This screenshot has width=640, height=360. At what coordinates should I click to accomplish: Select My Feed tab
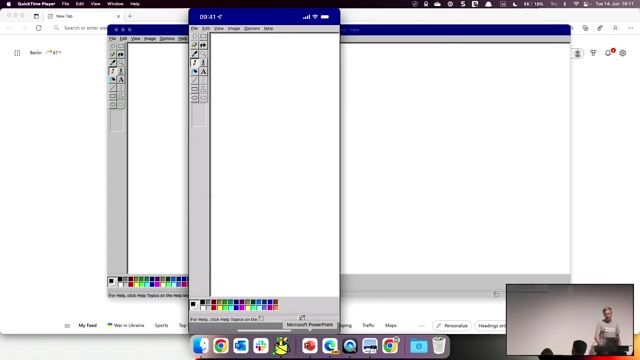click(x=87, y=326)
